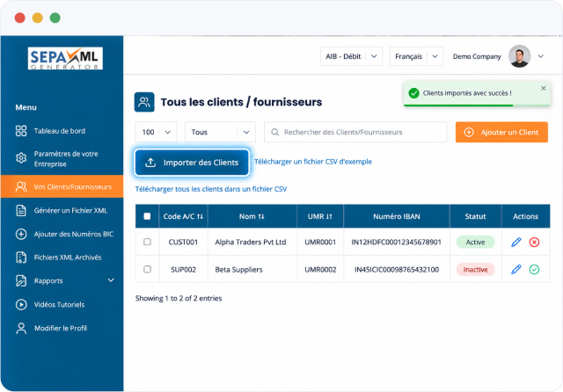Click the Demo Company avatar photo
Screen dimensions: 563x392
[x=519, y=56]
